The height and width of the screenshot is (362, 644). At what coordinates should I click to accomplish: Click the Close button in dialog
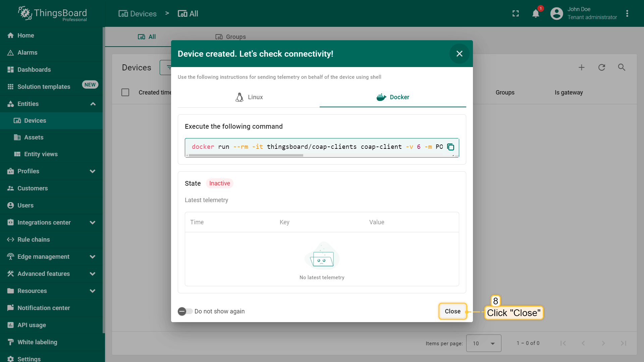[x=452, y=311]
